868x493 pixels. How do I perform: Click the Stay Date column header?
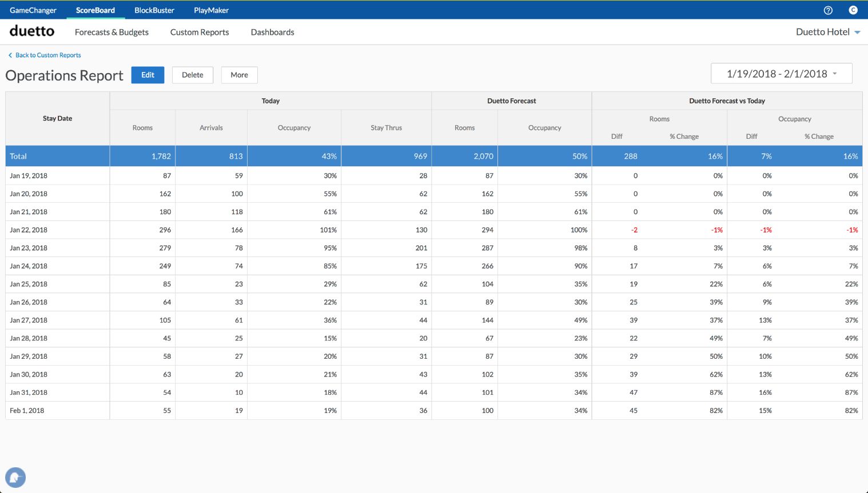pos(57,118)
